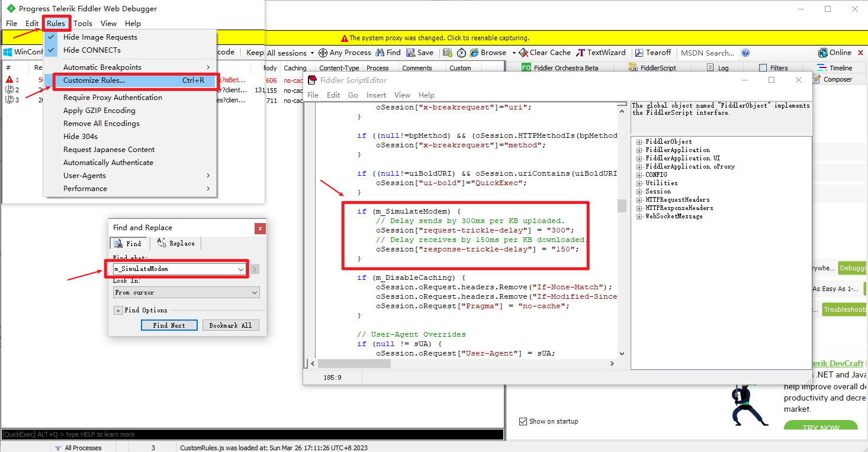Click the Fiddler ScriptEditor title icon
The image size is (868, 452).
(313, 80)
